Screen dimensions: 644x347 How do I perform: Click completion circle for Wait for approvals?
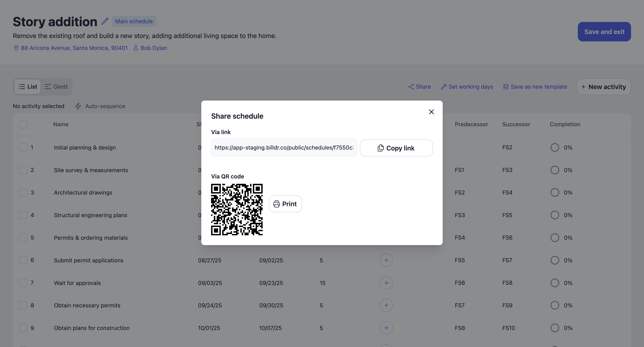coord(555,283)
